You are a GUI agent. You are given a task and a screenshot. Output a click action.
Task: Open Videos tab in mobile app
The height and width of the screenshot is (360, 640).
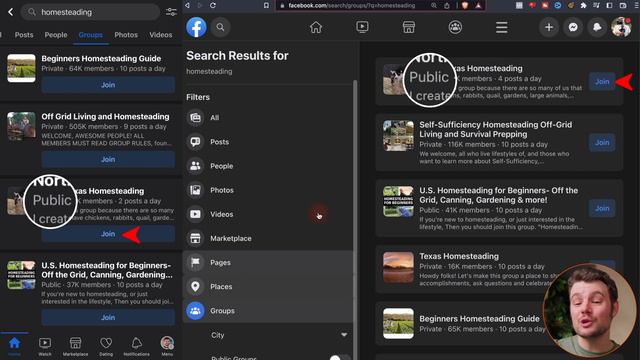click(160, 35)
